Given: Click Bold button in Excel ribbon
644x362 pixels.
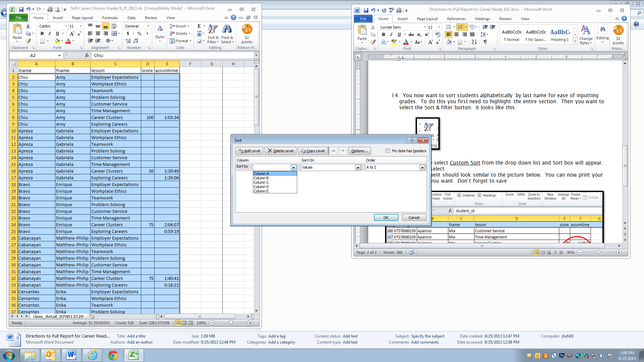Looking at the screenshot, I should (42, 34).
